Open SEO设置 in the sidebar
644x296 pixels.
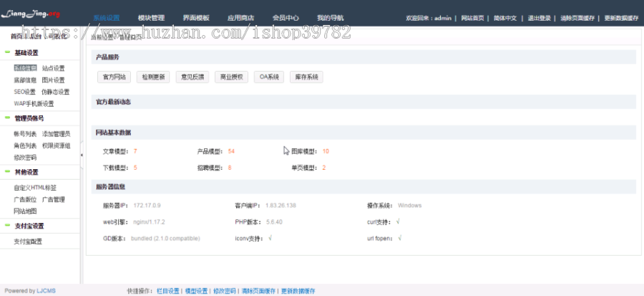[x=24, y=92]
